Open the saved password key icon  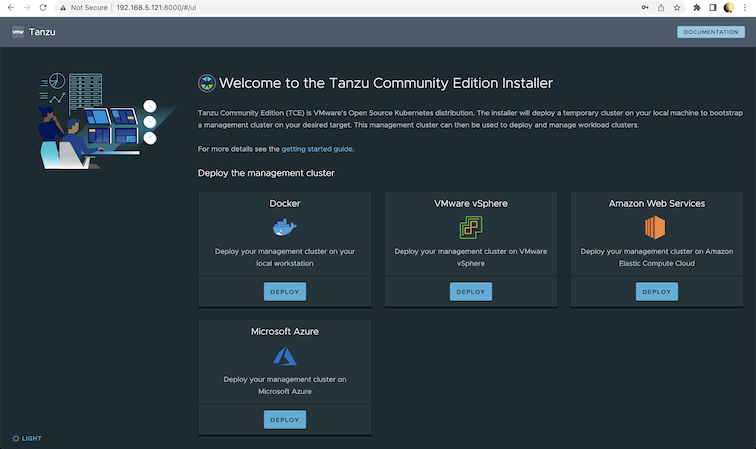(x=645, y=8)
